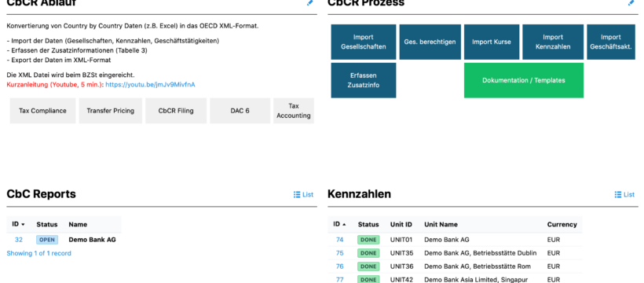644x283 pixels.
Task: Click DONE badge for UNIT01
Action: click(x=368, y=240)
